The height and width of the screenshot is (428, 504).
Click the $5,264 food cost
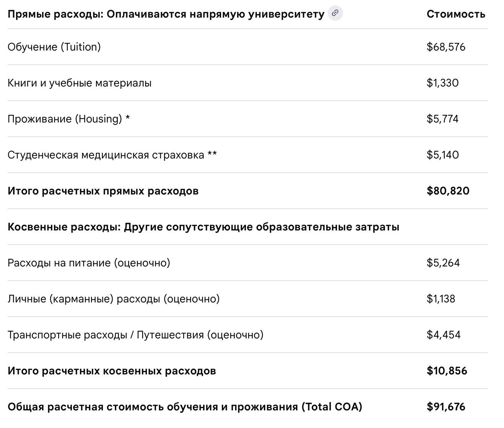(443, 263)
